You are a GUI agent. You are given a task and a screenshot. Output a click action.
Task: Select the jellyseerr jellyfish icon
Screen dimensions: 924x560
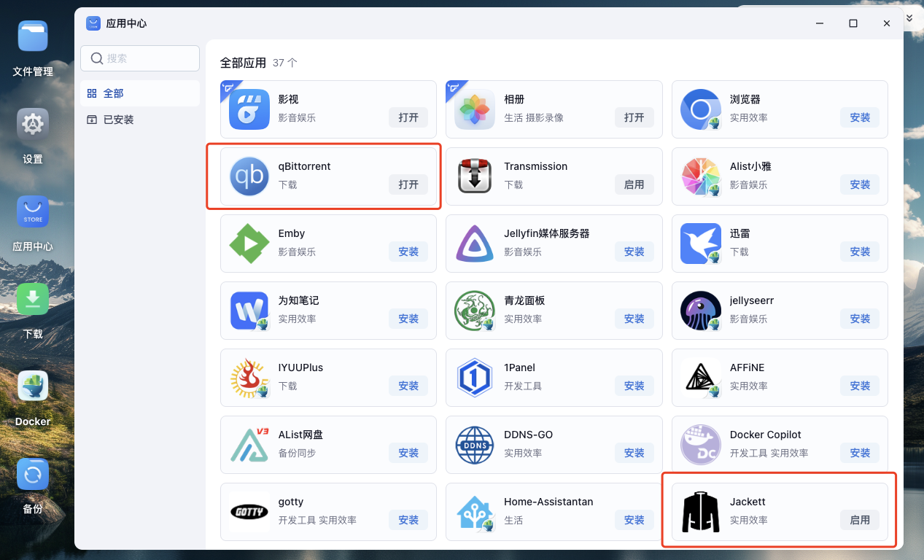point(701,311)
